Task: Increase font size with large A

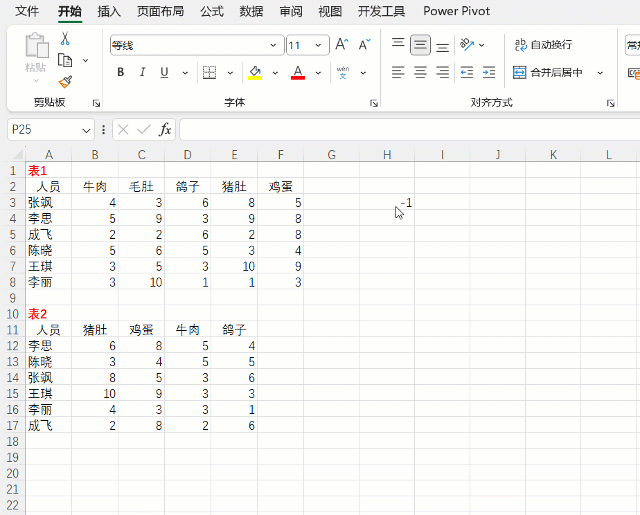Action: coord(342,44)
